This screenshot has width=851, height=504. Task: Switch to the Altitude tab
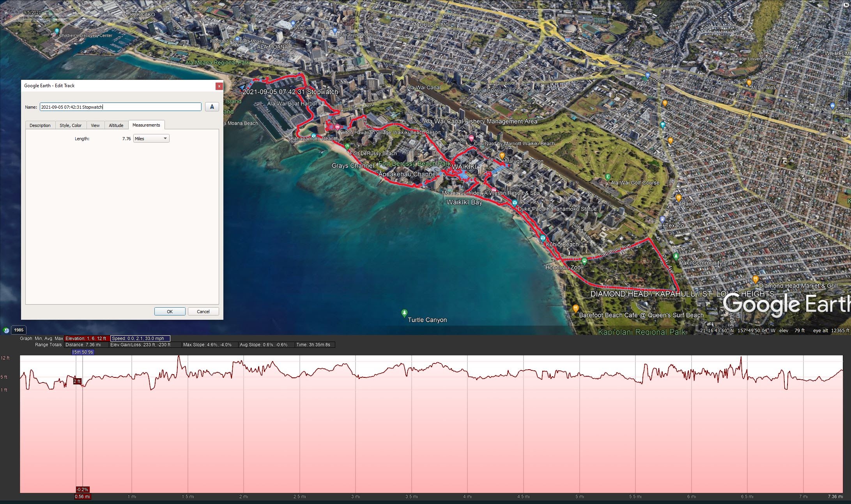pyautogui.click(x=116, y=125)
